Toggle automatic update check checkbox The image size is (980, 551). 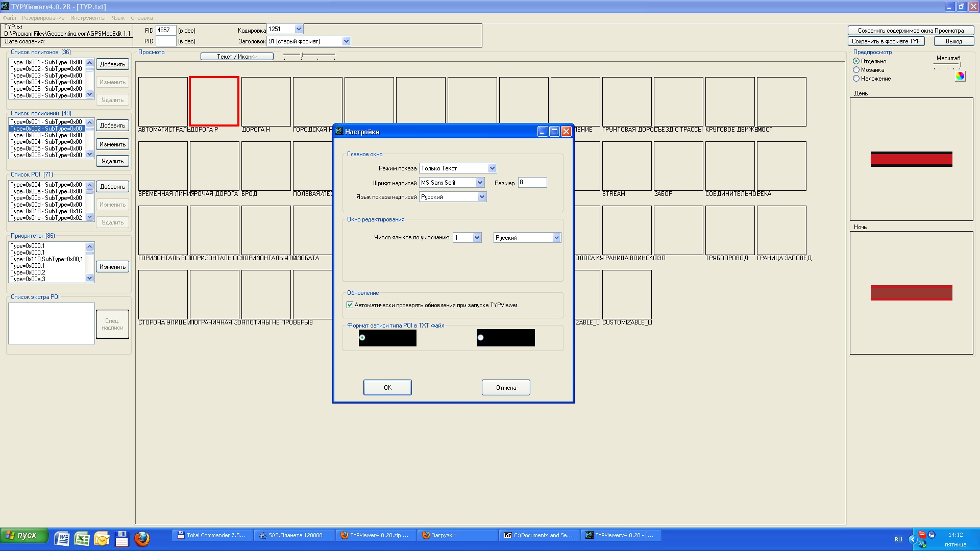[350, 305]
